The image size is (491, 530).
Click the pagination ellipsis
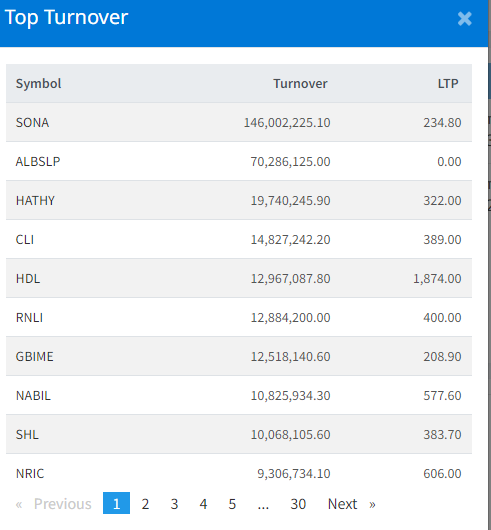point(263,504)
